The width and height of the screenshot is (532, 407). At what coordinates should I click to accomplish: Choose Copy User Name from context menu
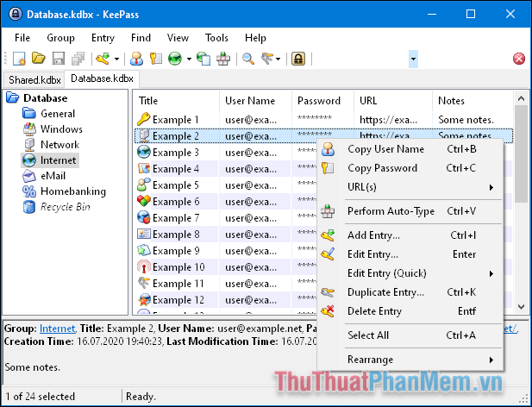pos(410,149)
